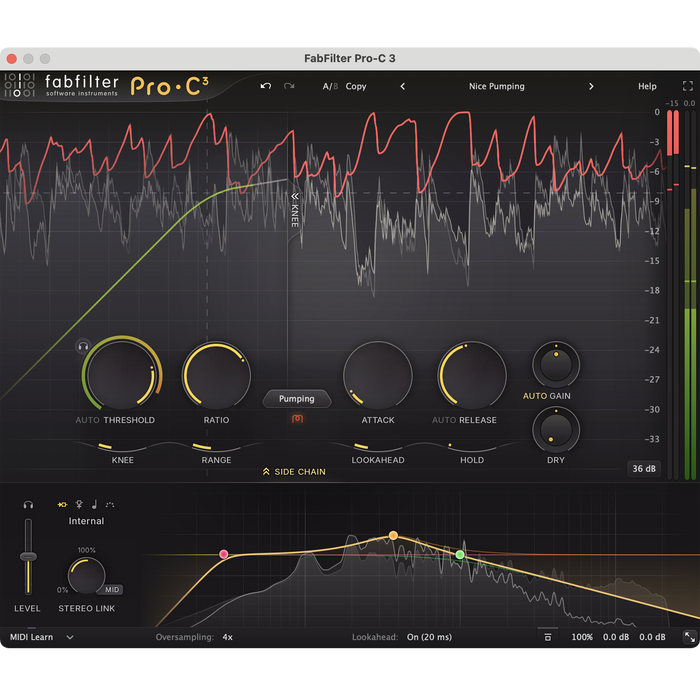700x700 pixels.
Task: Close the plugin window red button
Action: 12,58
